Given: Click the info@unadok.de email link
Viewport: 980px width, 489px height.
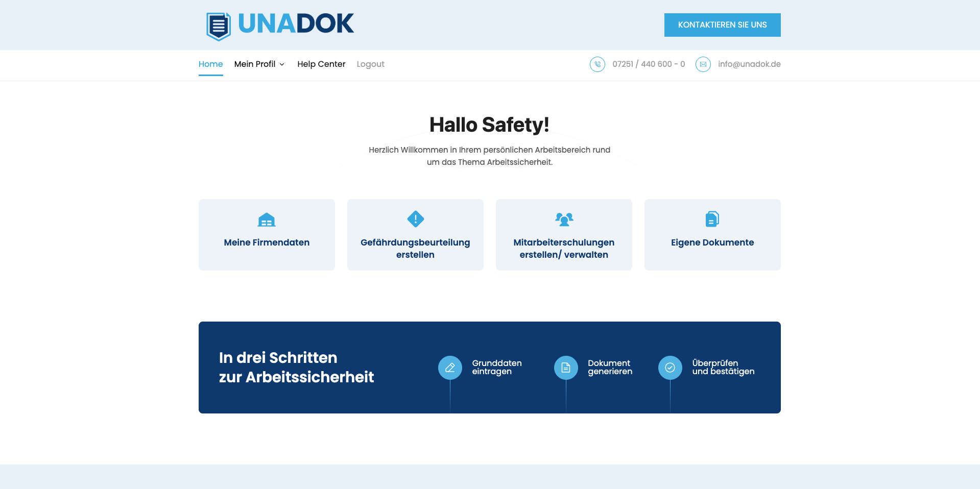Looking at the screenshot, I should coord(749,64).
